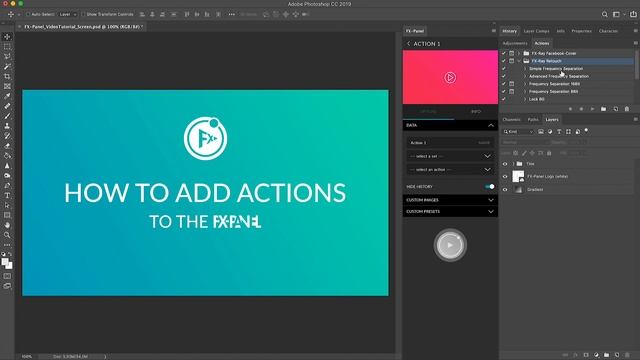Click foreground/background color swatches
640x360 pixels.
(7, 264)
